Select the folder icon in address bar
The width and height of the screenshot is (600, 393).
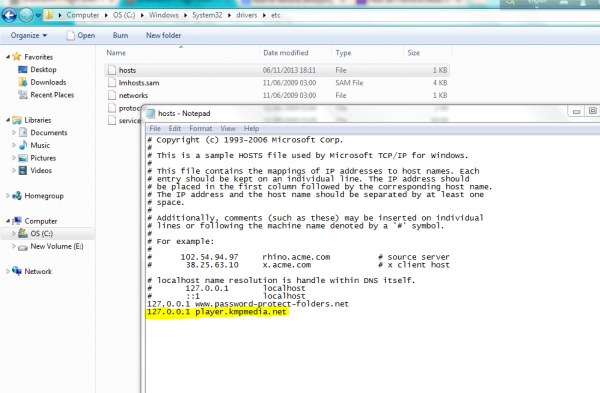click(49, 15)
